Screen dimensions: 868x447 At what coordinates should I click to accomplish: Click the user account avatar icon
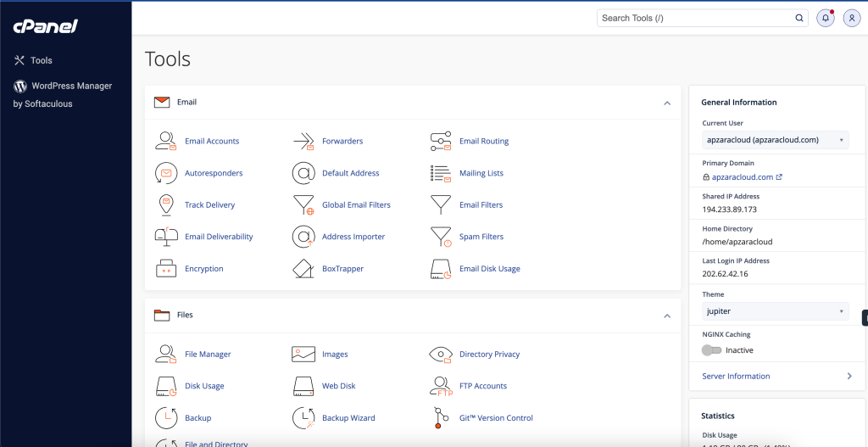tap(852, 18)
